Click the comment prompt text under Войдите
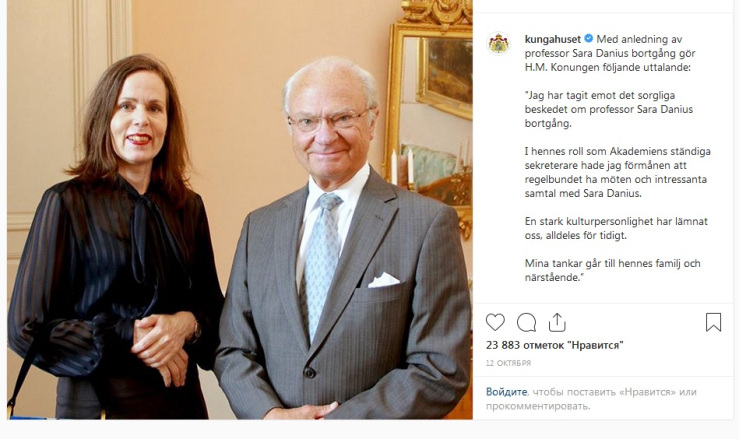 tap(591, 399)
